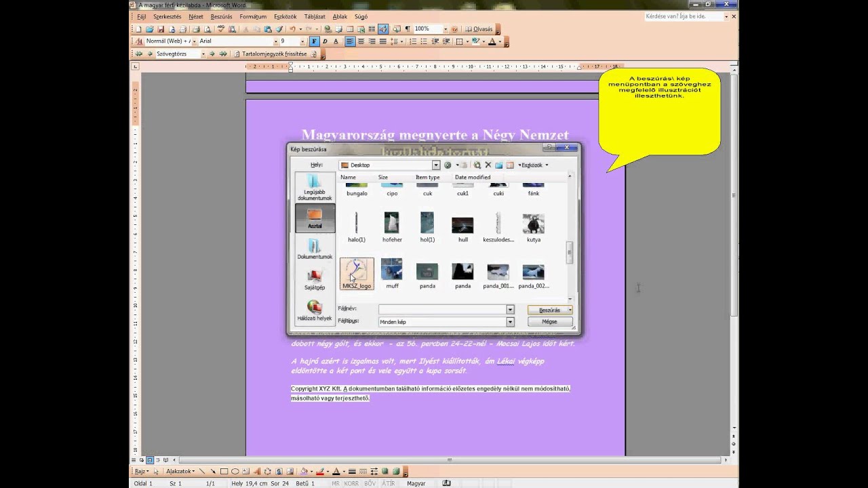Select Sajátgép in dialog sidebar
The image size is (868, 488).
315,280
